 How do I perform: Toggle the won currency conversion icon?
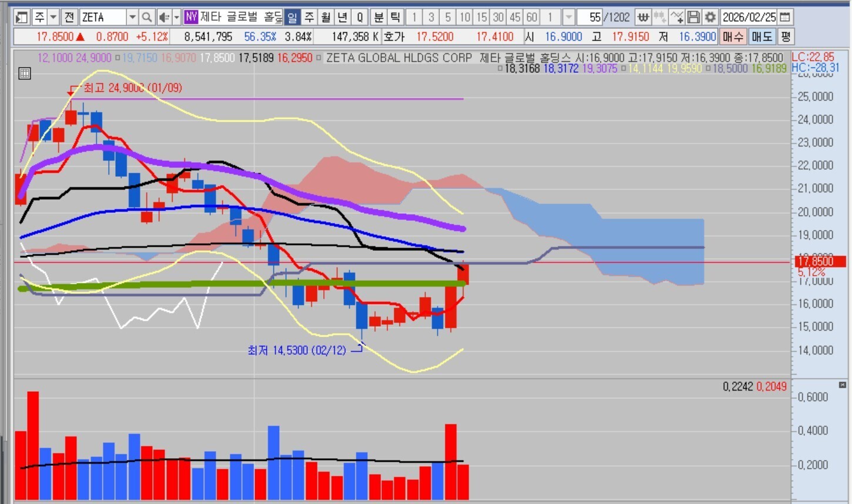click(643, 17)
